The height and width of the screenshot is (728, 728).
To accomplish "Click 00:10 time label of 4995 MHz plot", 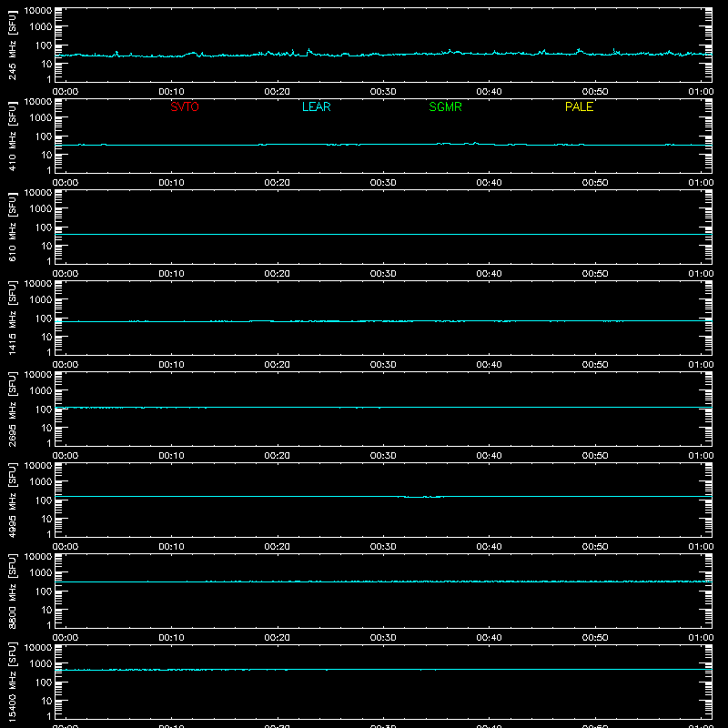I will (171, 547).
